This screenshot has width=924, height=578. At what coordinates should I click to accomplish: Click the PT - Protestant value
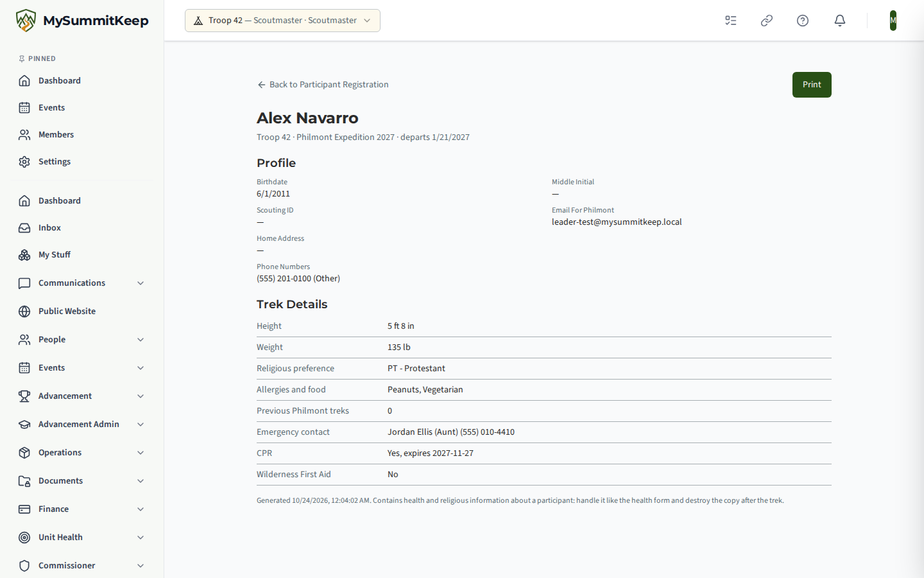click(416, 369)
